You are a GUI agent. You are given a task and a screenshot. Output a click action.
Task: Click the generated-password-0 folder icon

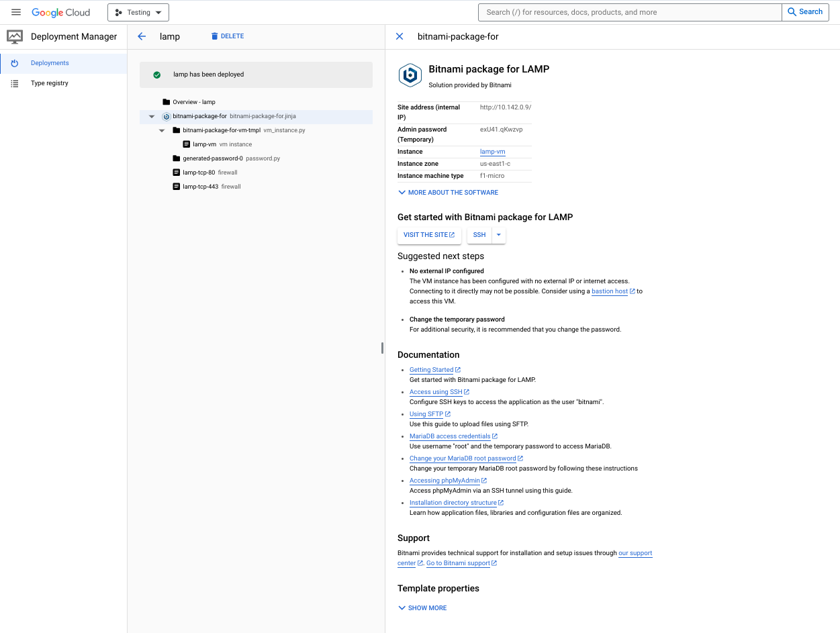pyautogui.click(x=177, y=158)
